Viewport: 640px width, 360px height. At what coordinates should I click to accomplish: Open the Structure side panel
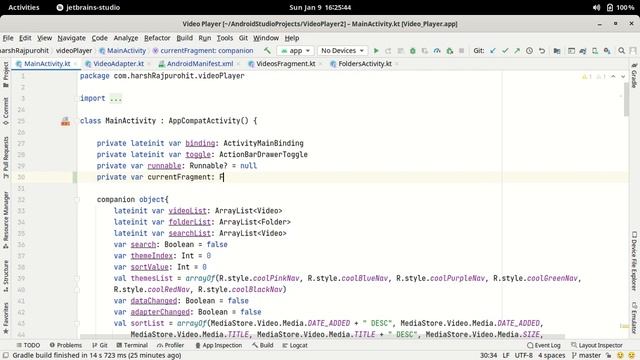tap(6, 276)
